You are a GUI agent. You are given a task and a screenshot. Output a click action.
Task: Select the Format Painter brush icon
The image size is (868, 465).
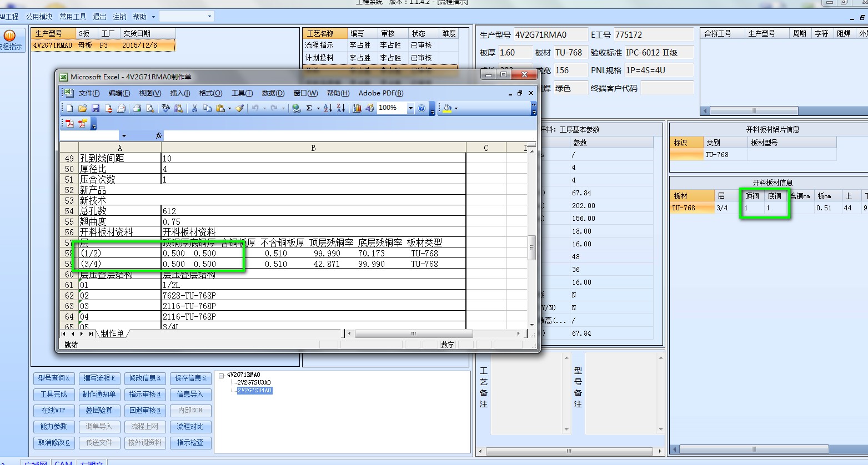pyautogui.click(x=240, y=108)
